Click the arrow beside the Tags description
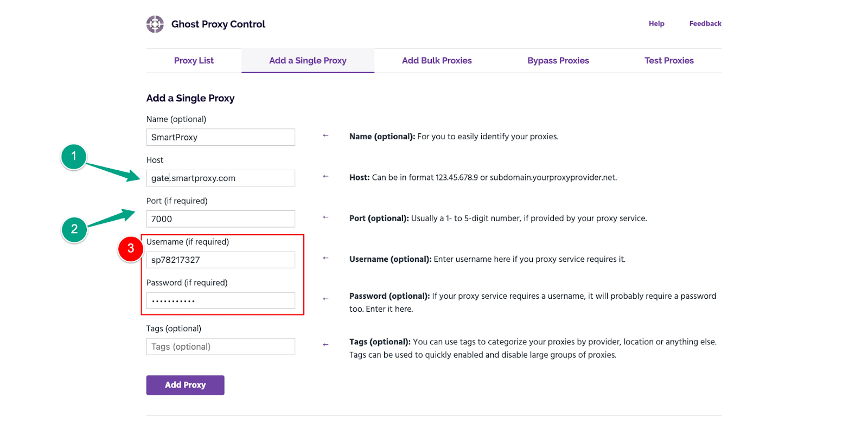The image size is (868, 431). [x=325, y=345]
